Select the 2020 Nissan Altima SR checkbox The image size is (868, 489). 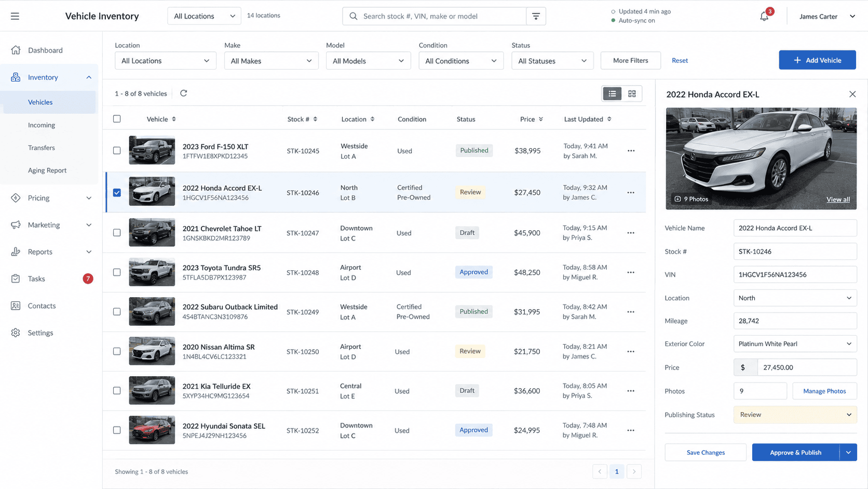tap(117, 351)
